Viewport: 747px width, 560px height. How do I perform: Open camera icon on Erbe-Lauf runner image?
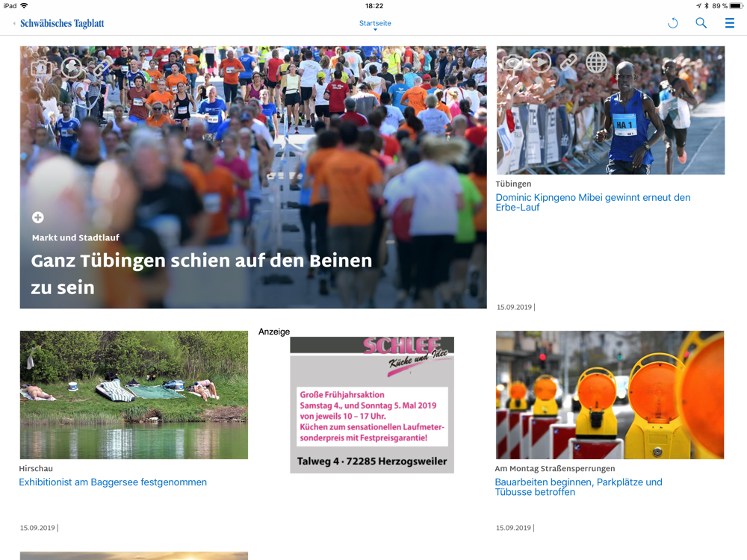click(x=512, y=63)
